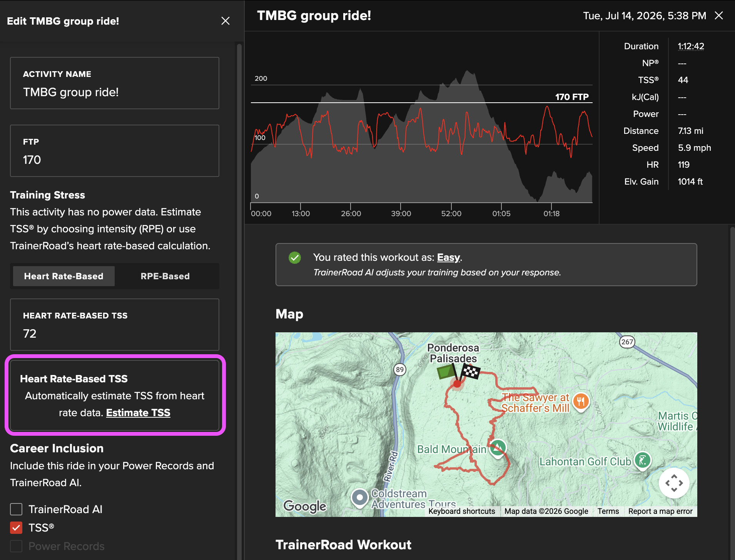Close the Edit TMBG group ride panel
Screen dimensions: 735x560
226,21
